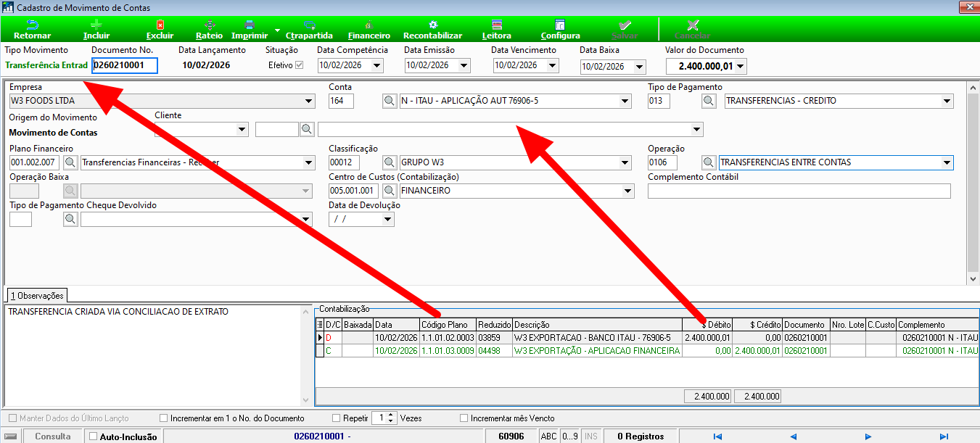Jump to the last record
This screenshot has width=980, height=443.
pos(944,436)
